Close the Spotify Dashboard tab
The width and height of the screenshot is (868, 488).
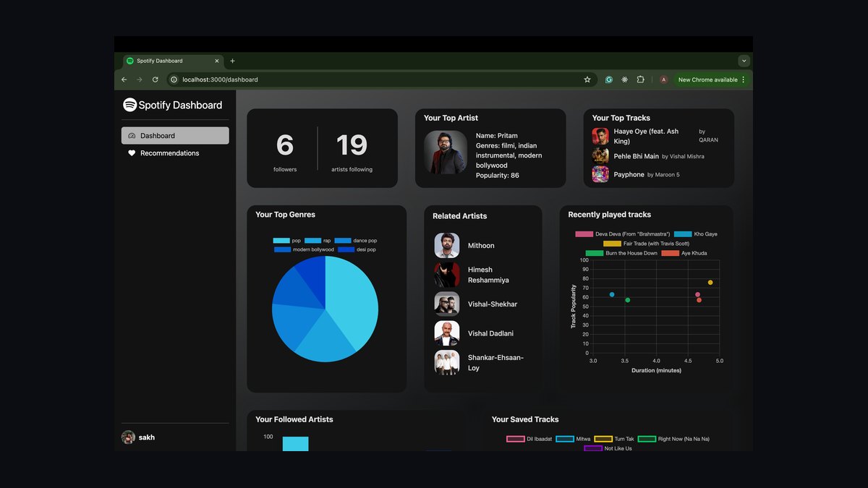pos(216,61)
